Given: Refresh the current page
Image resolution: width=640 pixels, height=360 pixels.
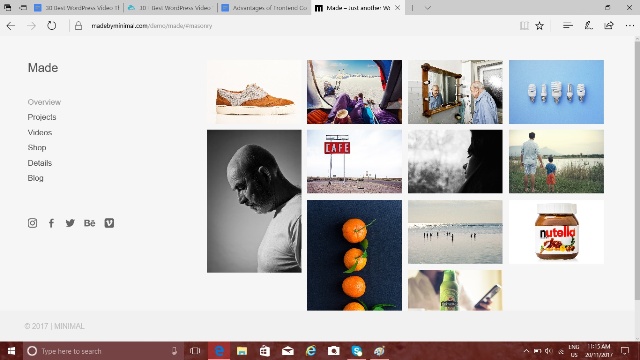Looking at the screenshot, I should click(51, 26).
